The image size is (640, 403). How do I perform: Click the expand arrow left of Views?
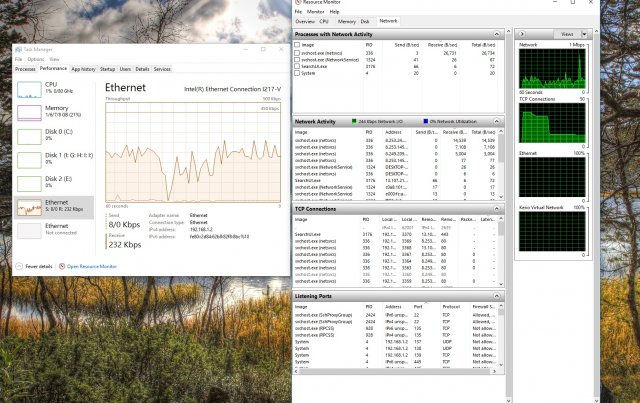(522, 33)
